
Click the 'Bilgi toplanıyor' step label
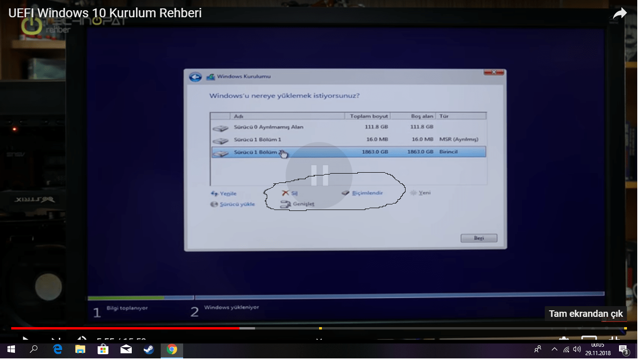(127, 308)
